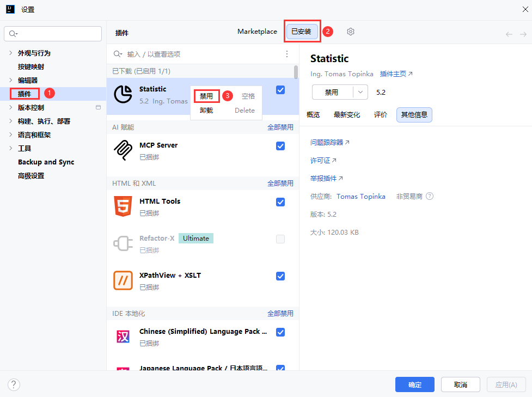This screenshot has width=532, height=397.
Task: Open the 许可证 link
Action: (x=323, y=161)
